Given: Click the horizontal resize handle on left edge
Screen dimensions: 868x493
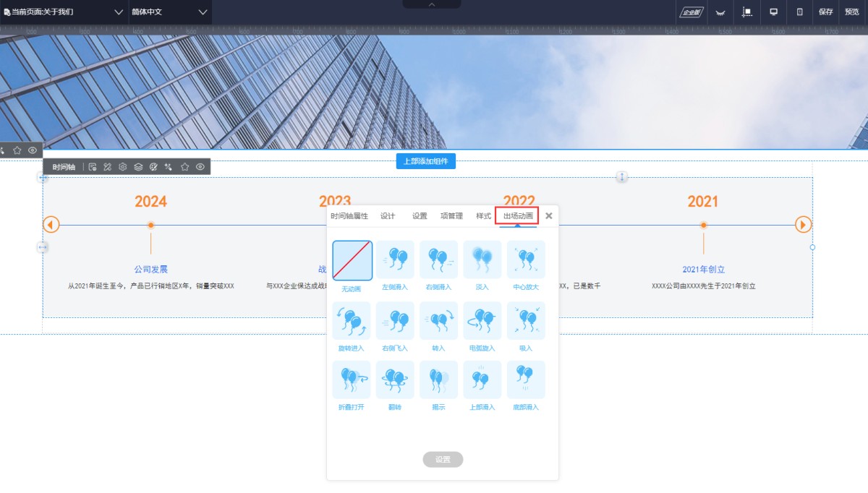Looking at the screenshot, I should click(x=43, y=247).
